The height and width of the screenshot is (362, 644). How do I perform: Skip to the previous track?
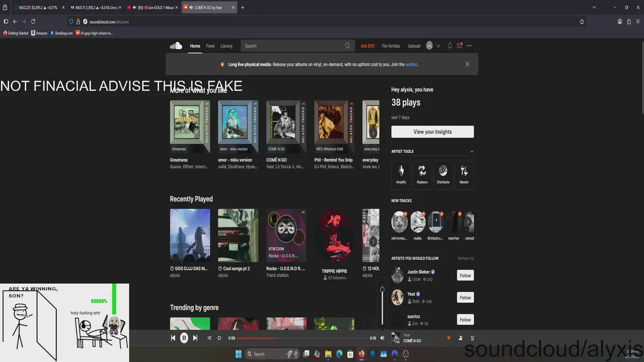173,338
